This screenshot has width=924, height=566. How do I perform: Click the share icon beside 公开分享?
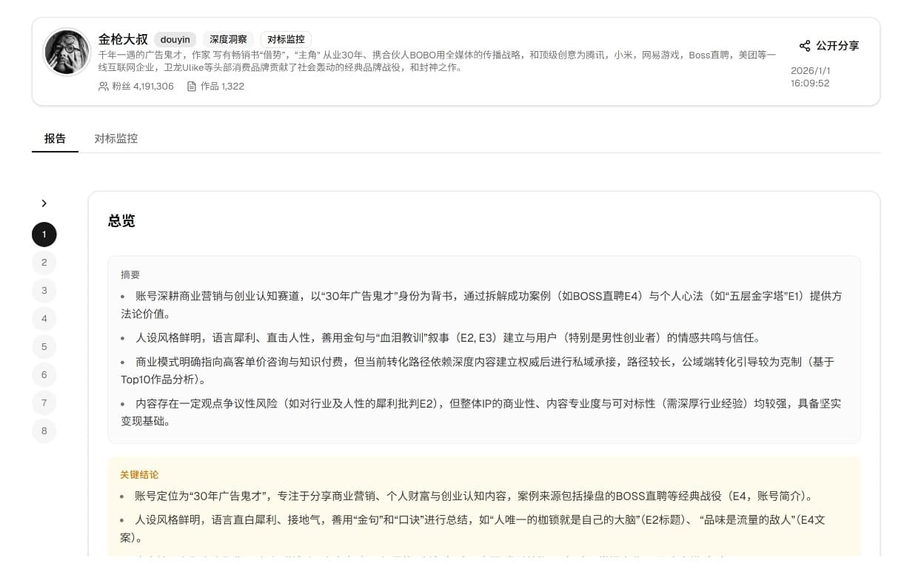(805, 46)
